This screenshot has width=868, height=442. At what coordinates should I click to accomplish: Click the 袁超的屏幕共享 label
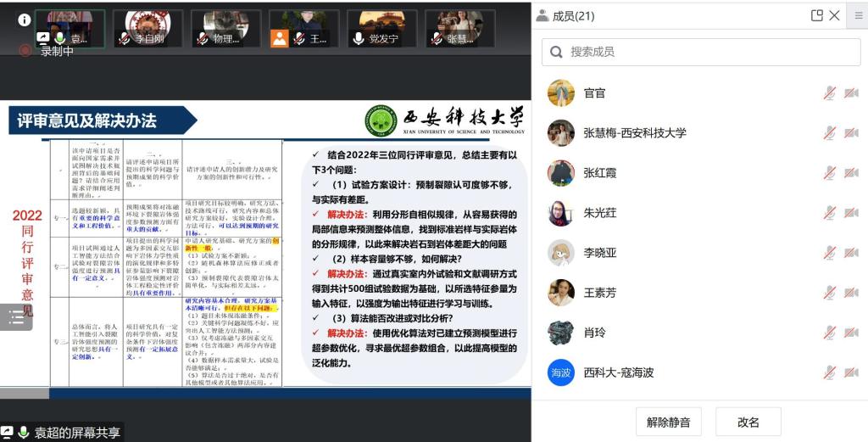click(77, 433)
